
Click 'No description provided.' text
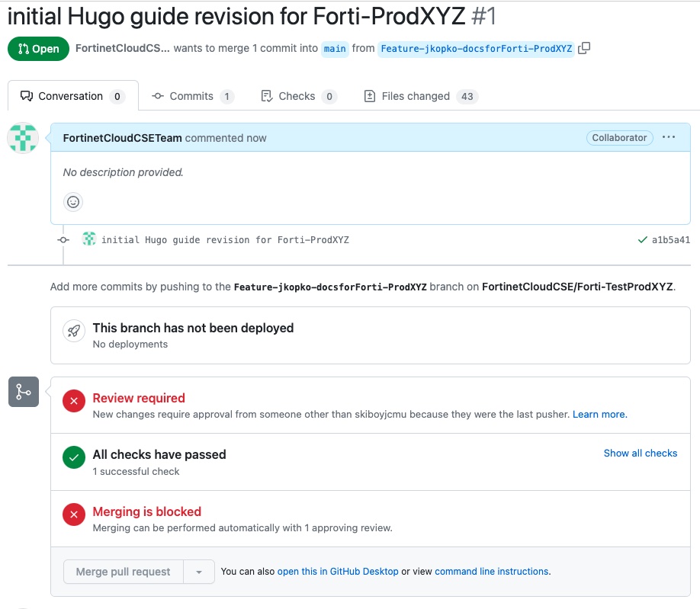click(x=124, y=172)
